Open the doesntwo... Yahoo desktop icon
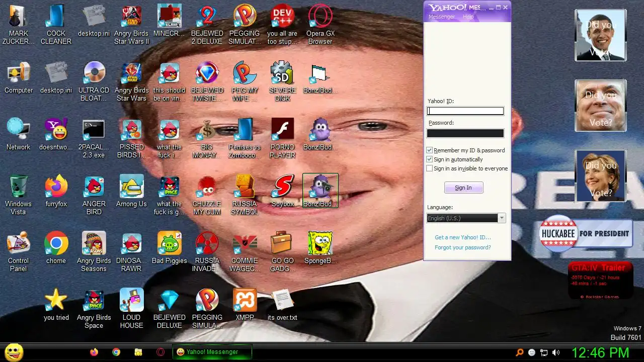 click(56, 134)
